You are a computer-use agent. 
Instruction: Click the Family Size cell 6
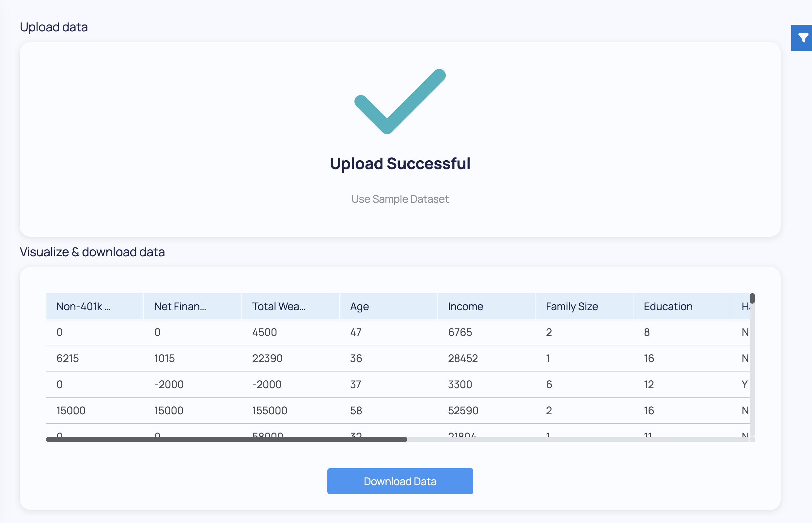(x=584, y=385)
